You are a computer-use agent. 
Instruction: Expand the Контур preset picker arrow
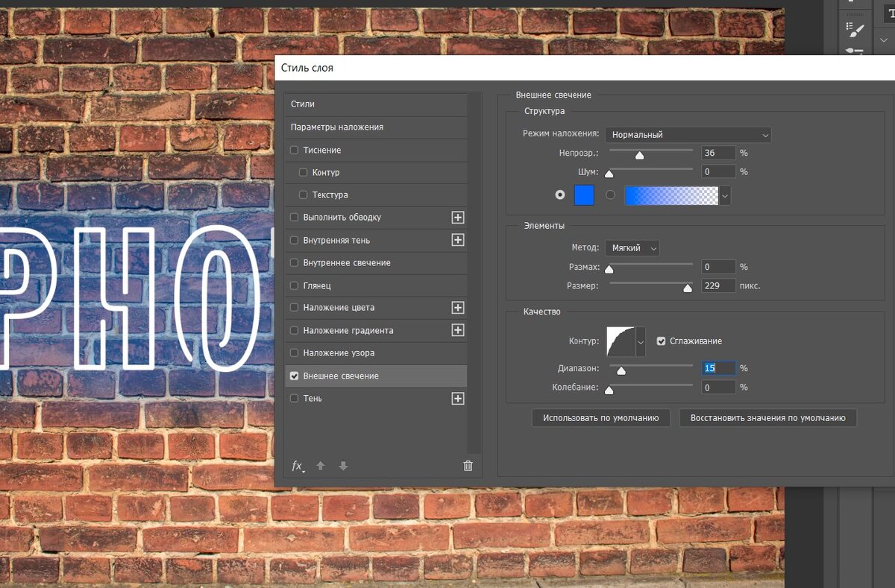640,342
